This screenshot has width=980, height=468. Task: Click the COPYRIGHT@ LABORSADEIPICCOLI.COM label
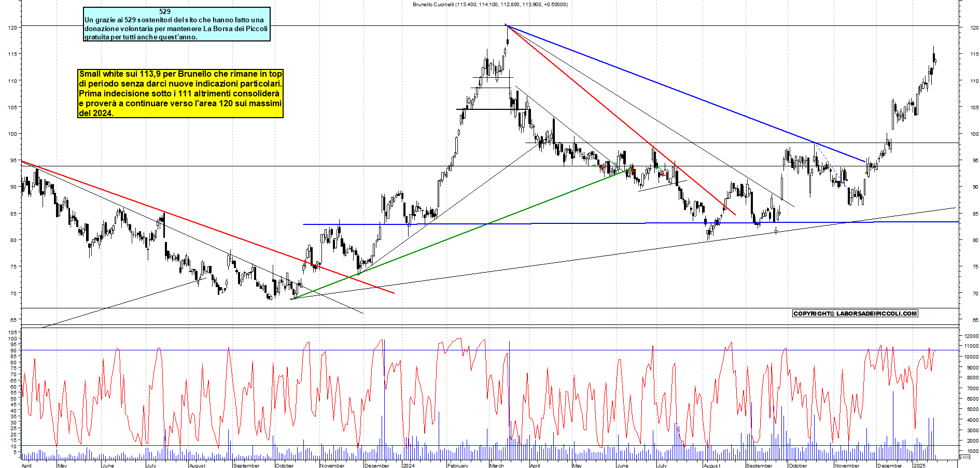(855, 314)
